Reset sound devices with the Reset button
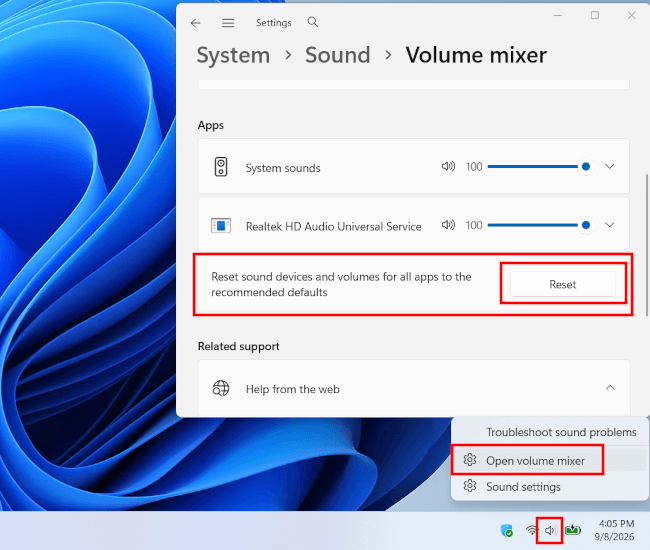 [x=563, y=284]
